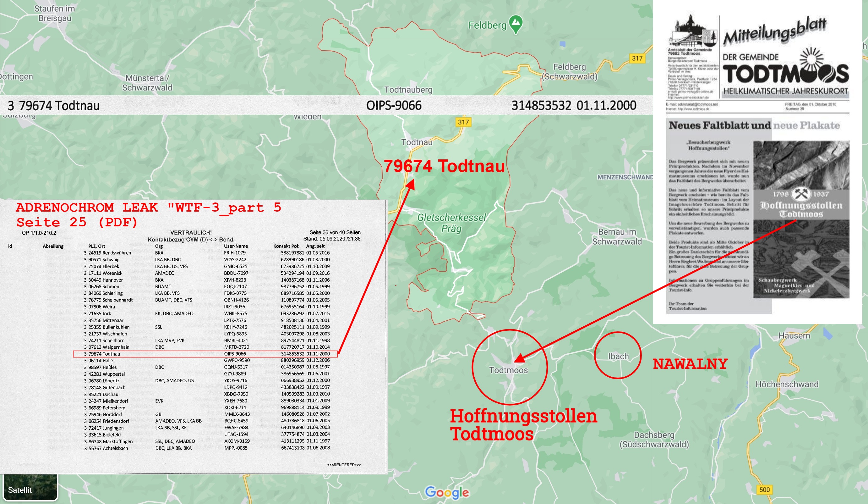Click the Ang. seit column header
The width and height of the screenshot is (868, 504).
click(315, 246)
